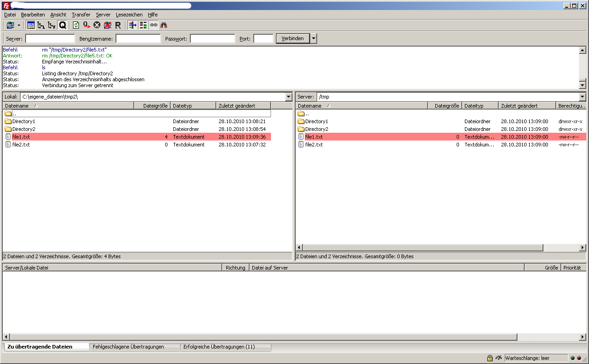The image size is (589, 364).
Task: Disconnect from server icon
Action: click(108, 25)
